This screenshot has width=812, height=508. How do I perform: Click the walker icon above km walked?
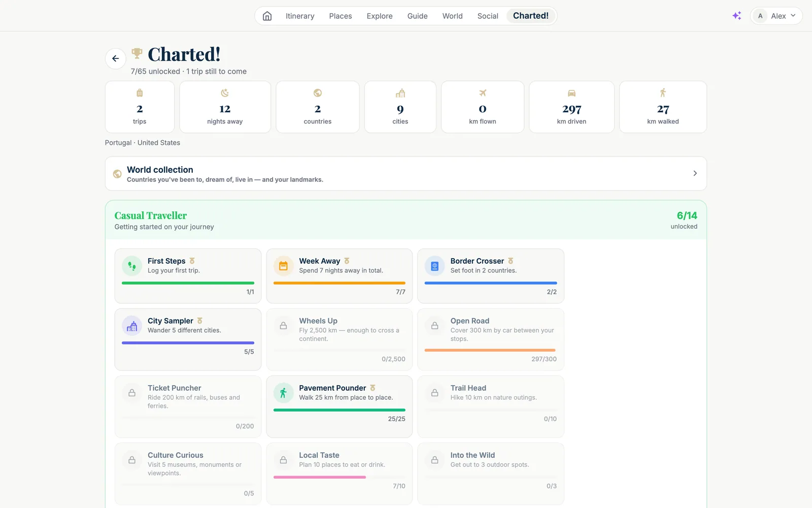(663, 93)
